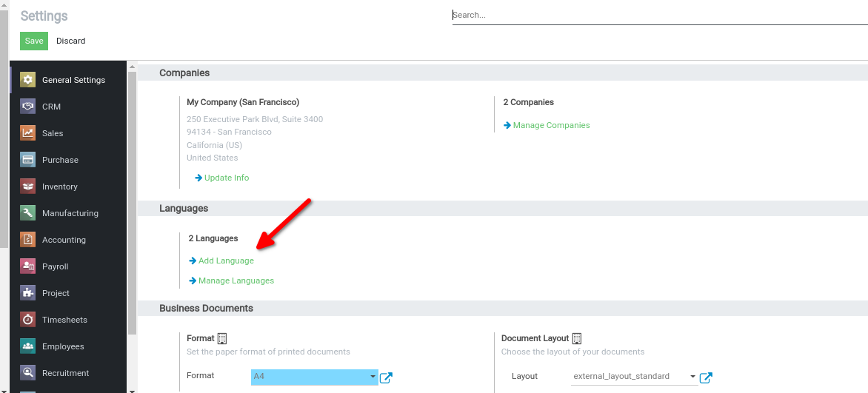Discard the settings changes
This screenshot has height=393, width=868.
[71, 41]
